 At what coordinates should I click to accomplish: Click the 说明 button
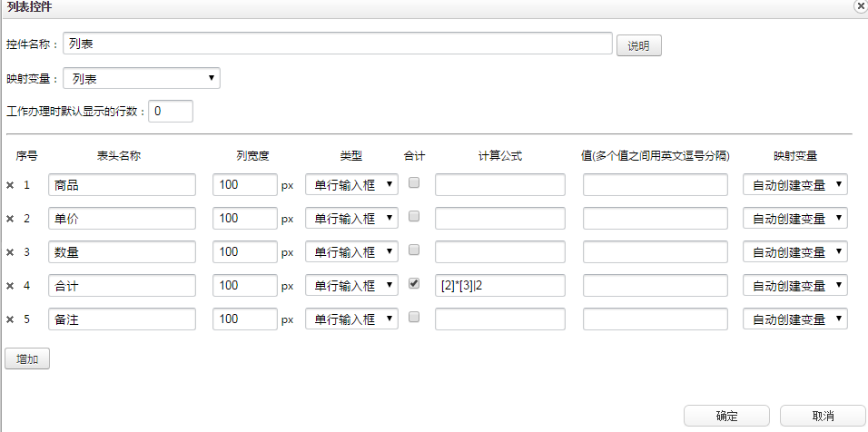(x=638, y=45)
